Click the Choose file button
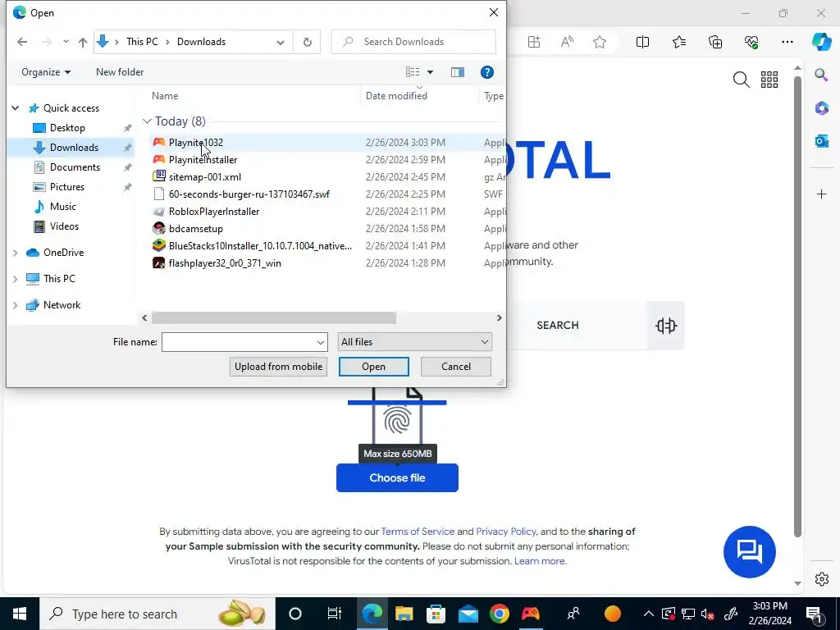The width and height of the screenshot is (840, 630). pos(397,478)
